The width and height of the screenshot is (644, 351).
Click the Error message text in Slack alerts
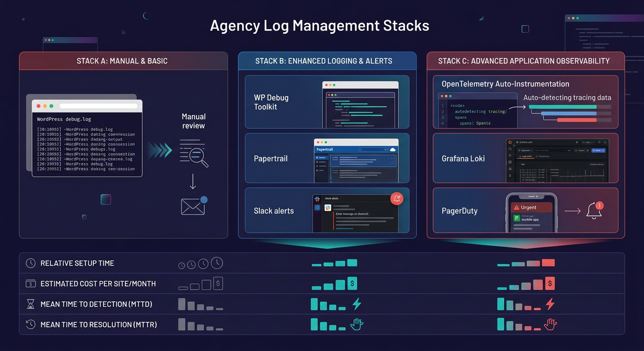click(x=352, y=214)
